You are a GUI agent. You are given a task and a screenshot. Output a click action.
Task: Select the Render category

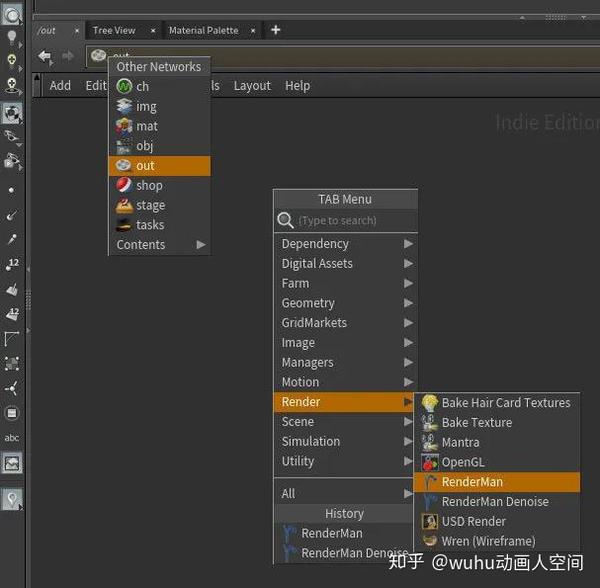point(344,402)
